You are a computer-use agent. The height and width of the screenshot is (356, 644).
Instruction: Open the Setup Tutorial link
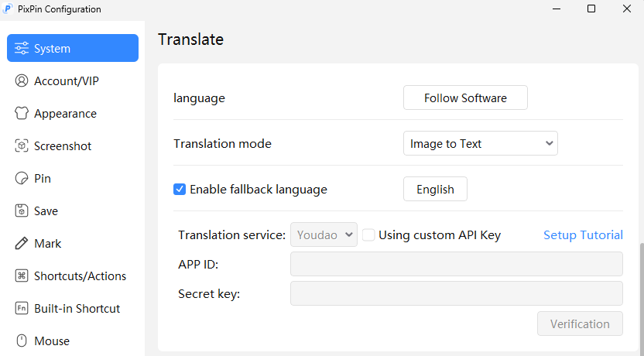(x=583, y=234)
